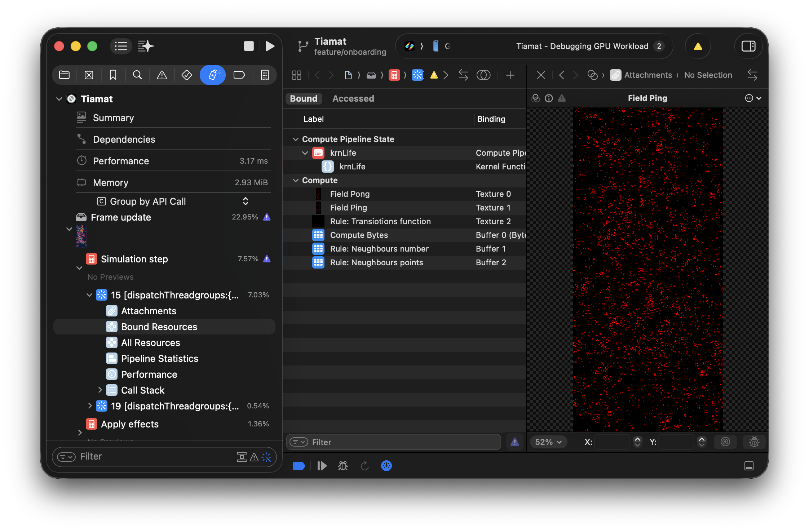This screenshot has height=532, width=809.
Task: Open the debug navigator spray-can icon
Action: click(x=213, y=75)
